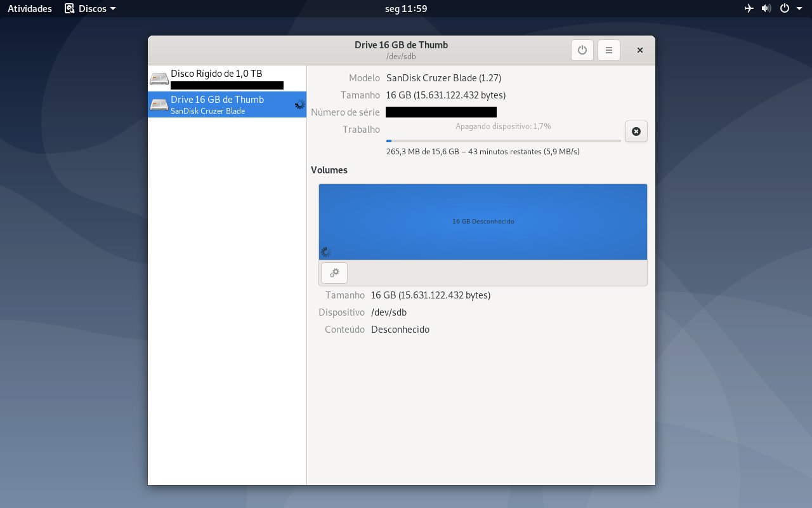Click the airplane mode status icon

[749, 9]
